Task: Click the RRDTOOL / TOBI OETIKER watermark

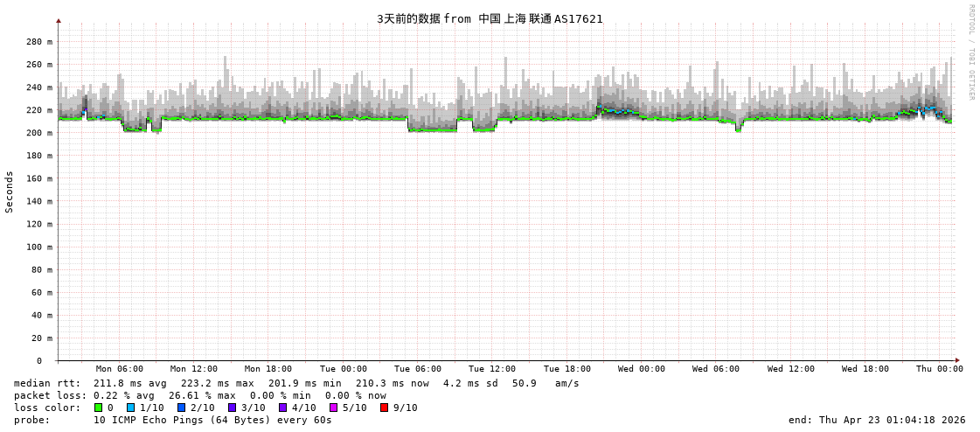Action: 970,52
